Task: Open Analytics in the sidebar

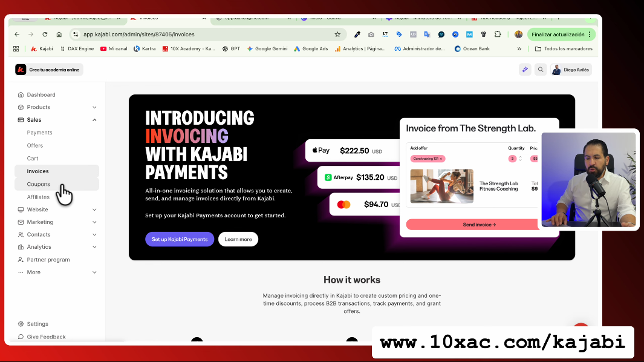Action: coord(39,247)
